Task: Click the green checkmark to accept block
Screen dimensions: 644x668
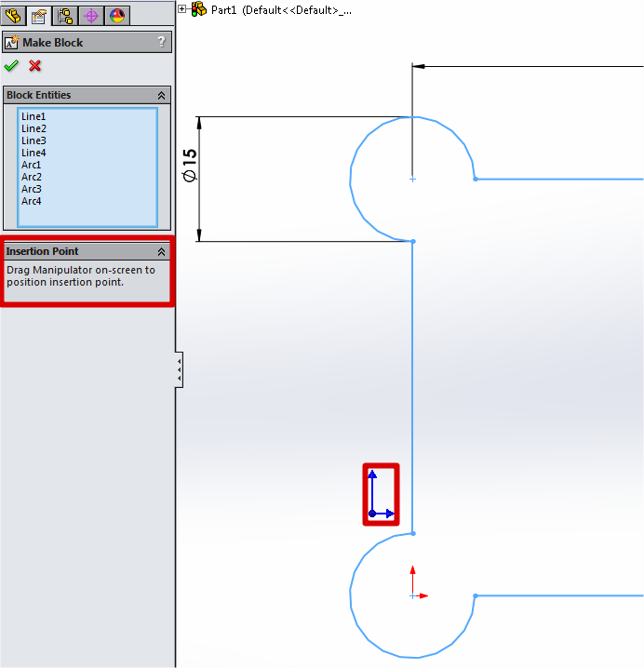Action: pos(11,65)
